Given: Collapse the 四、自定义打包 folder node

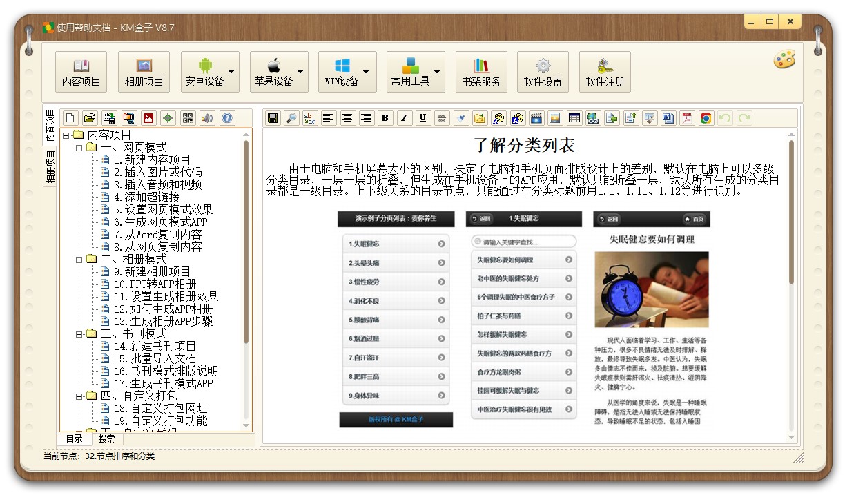Looking at the screenshot, I should (x=79, y=396).
